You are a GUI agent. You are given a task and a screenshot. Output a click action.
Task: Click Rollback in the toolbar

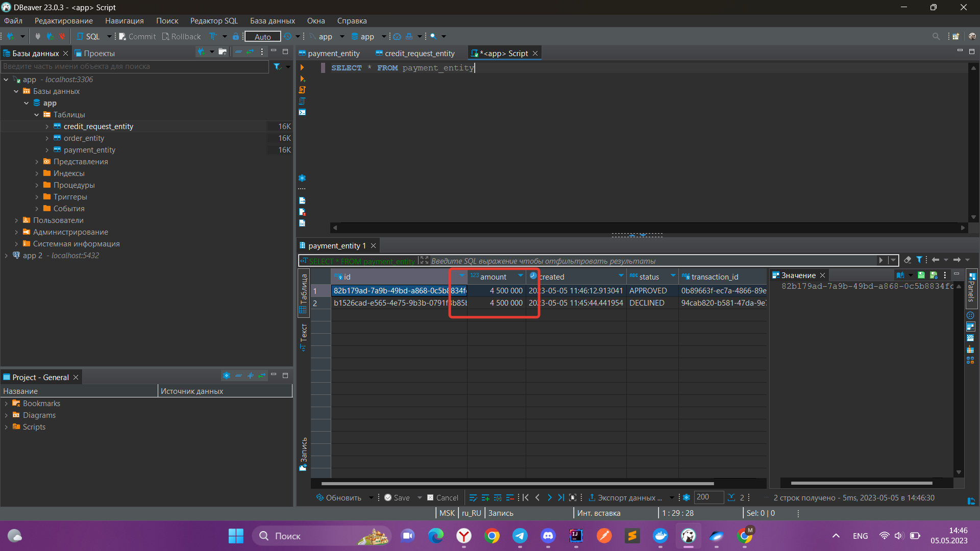click(182, 36)
